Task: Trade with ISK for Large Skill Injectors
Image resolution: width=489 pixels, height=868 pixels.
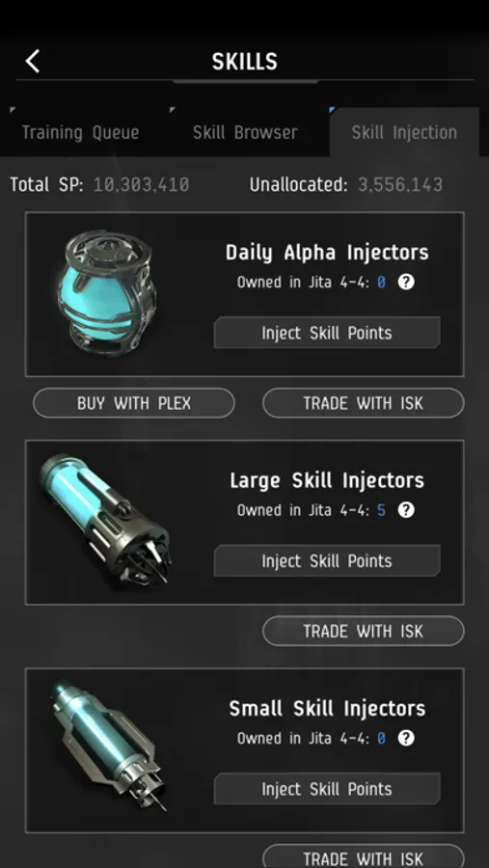Action: coord(364,631)
